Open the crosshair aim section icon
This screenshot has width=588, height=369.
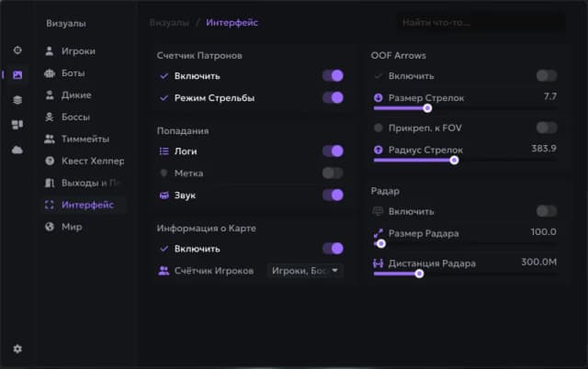17,50
